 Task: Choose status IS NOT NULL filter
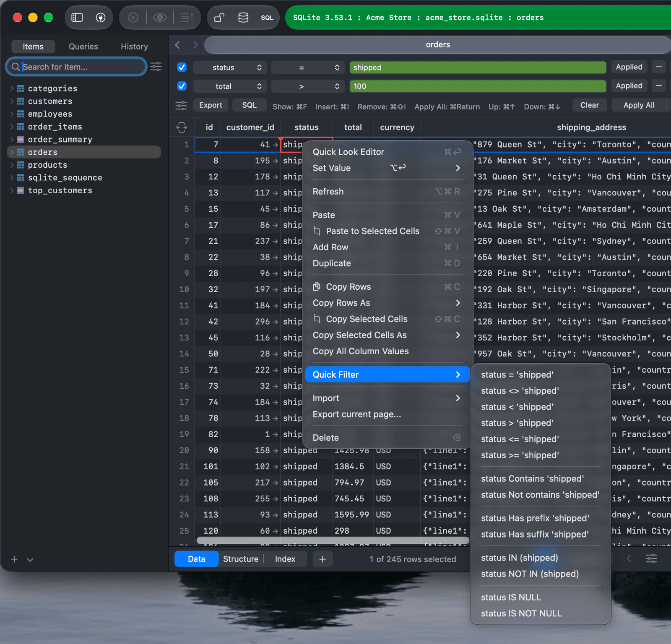(541, 613)
